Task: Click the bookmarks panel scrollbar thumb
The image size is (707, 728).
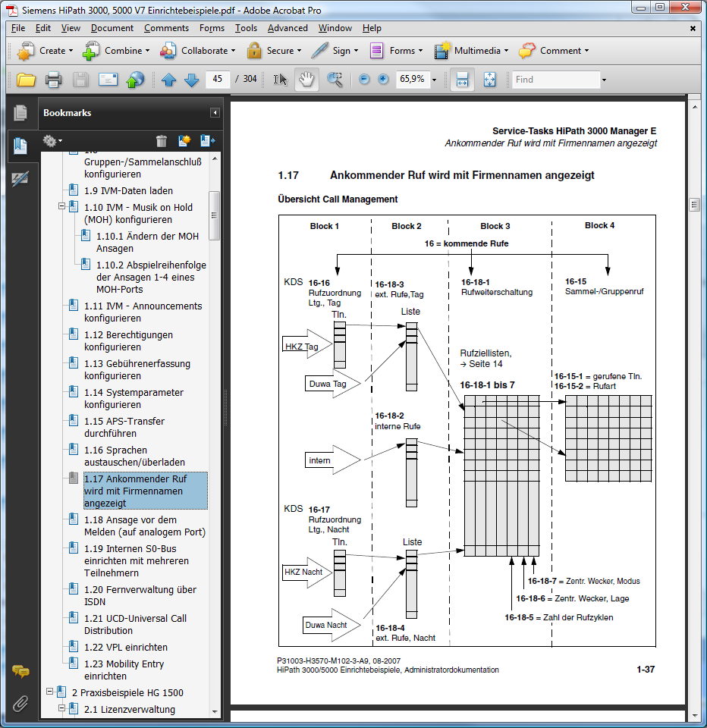Action: point(214,215)
